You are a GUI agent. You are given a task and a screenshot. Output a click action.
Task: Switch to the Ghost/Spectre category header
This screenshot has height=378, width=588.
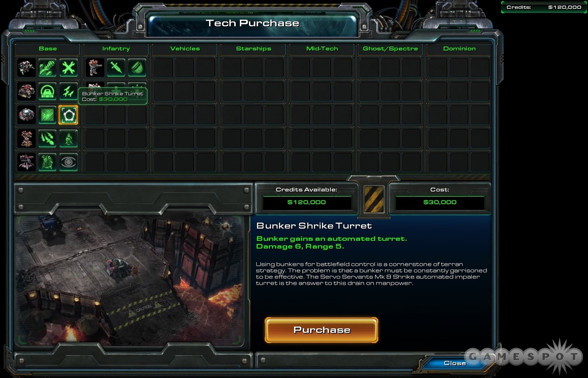(x=390, y=49)
